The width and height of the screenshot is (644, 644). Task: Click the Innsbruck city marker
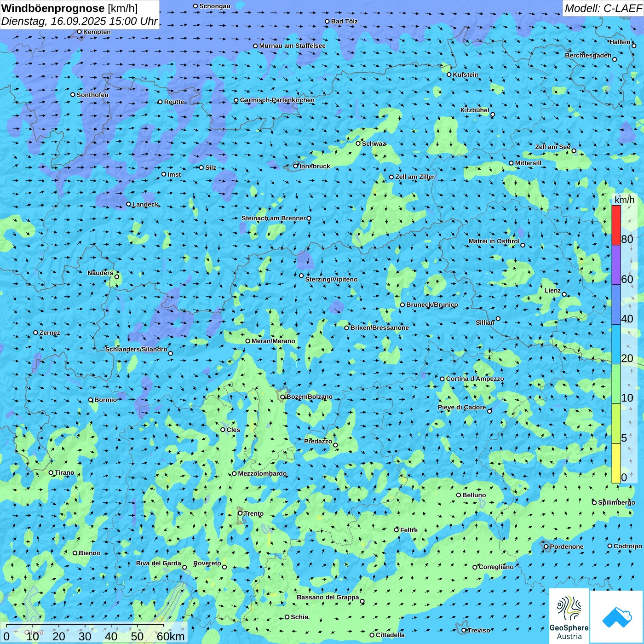point(296,166)
